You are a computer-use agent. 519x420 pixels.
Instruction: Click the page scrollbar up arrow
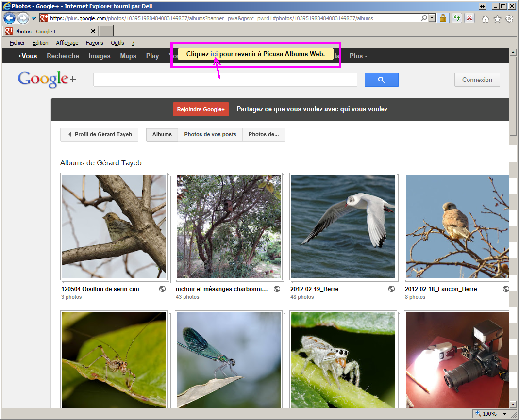(513, 52)
